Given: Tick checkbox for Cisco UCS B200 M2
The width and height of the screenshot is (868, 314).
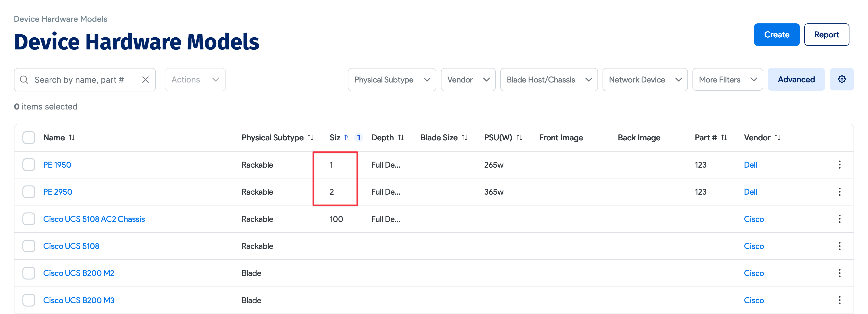Looking at the screenshot, I should click(x=29, y=273).
